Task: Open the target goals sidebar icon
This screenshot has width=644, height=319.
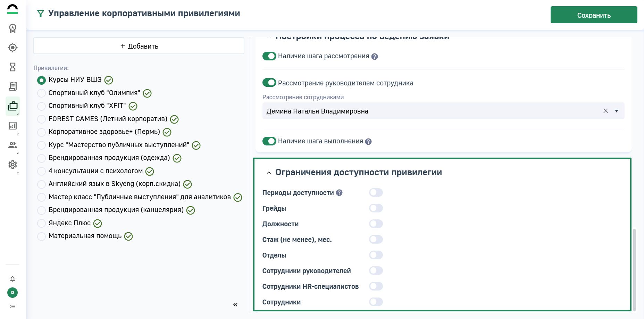Action: point(12,48)
